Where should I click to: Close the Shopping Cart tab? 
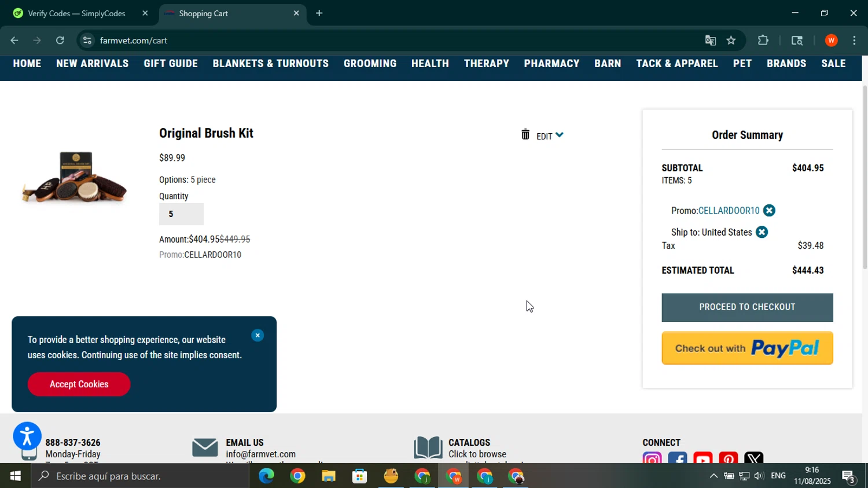coord(296,13)
